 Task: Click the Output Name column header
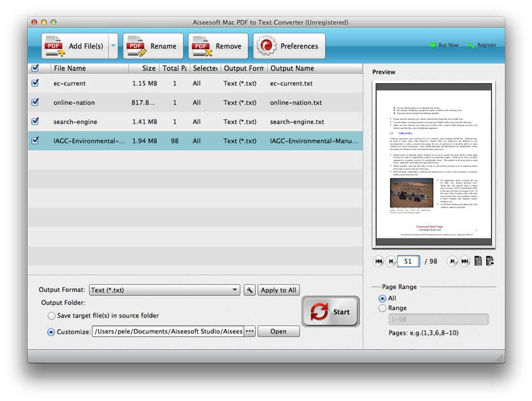(315, 68)
